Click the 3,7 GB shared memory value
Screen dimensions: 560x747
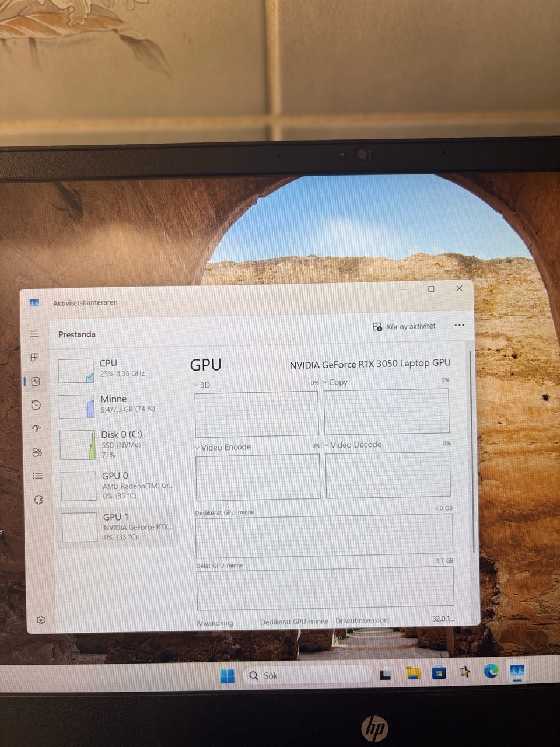444,561
